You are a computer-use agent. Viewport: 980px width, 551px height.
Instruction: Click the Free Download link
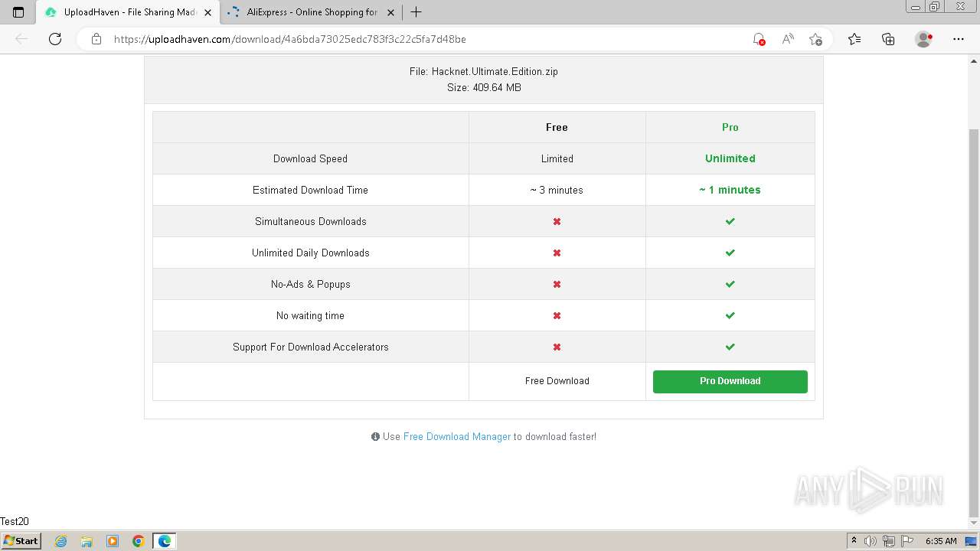(x=557, y=381)
